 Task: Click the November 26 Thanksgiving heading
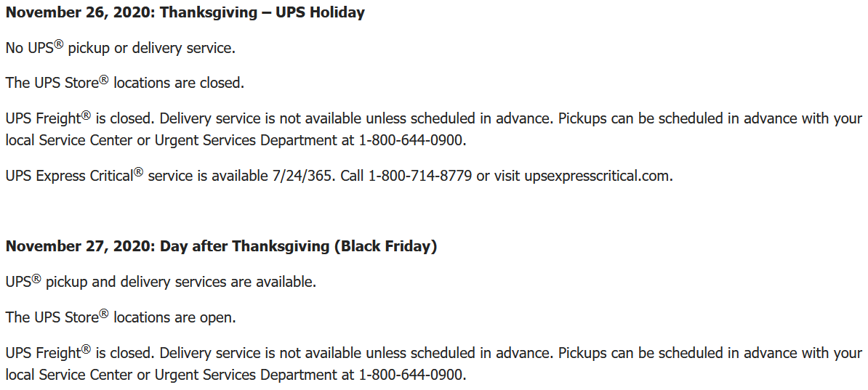pos(185,12)
